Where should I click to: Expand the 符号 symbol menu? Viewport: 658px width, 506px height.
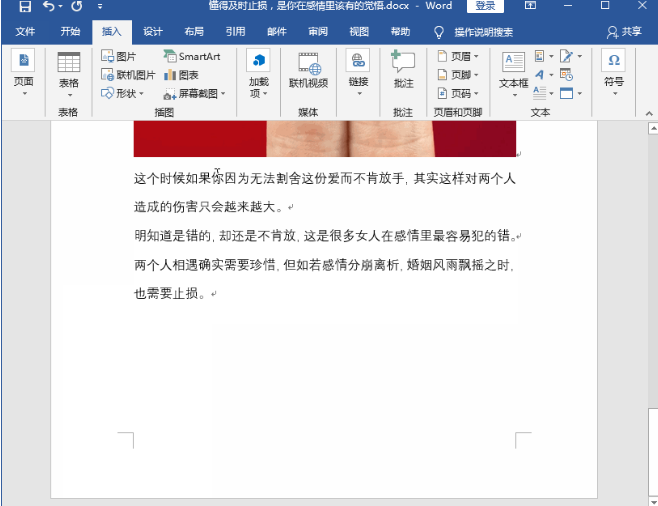click(x=613, y=72)
